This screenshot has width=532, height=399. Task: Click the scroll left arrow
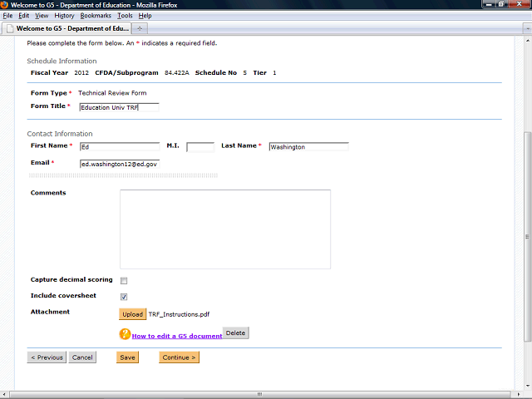[3, 395]
